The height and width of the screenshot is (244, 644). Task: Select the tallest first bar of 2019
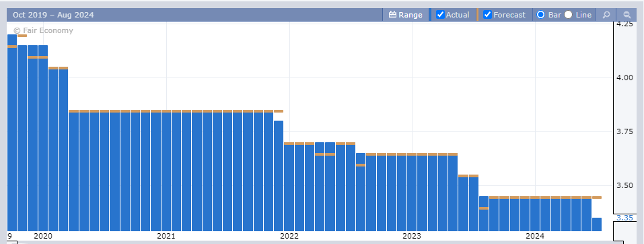pyautogui.click(x=12, y=133)
